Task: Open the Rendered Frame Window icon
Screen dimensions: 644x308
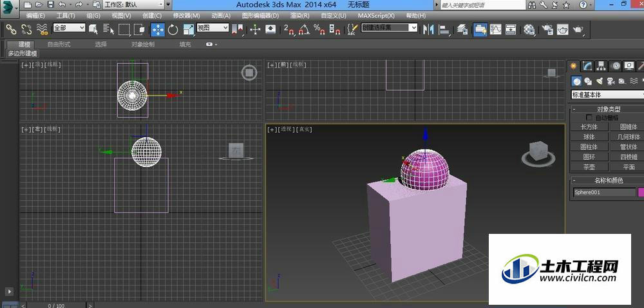Action: coord(562,29)
